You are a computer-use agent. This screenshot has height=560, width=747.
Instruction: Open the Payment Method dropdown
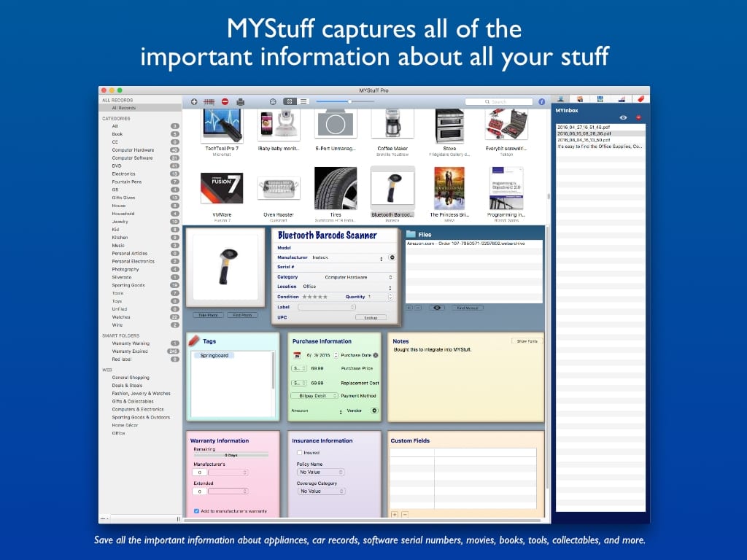[x=314, y=396]
